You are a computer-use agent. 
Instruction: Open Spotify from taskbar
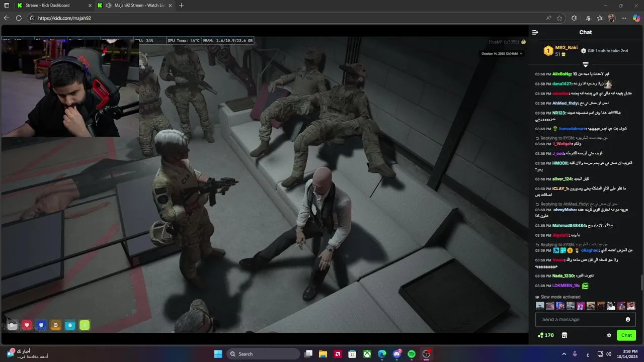pyautogui.click(x=412, y=354)
